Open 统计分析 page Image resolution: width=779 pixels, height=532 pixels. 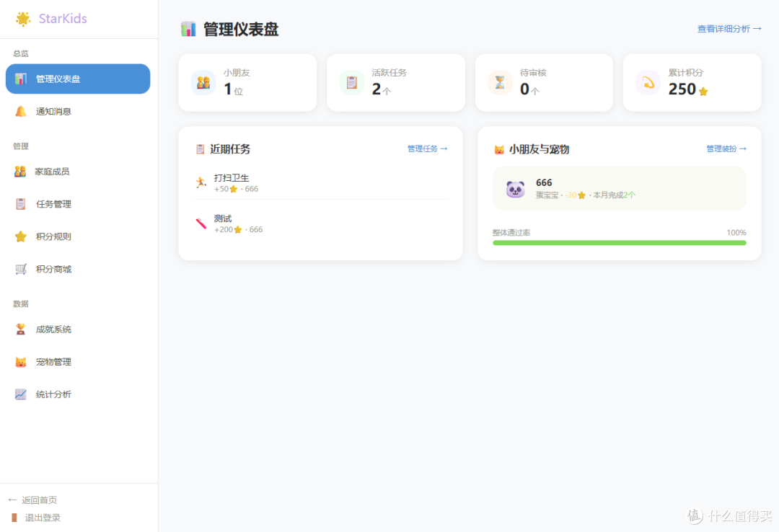pos(78,394)
